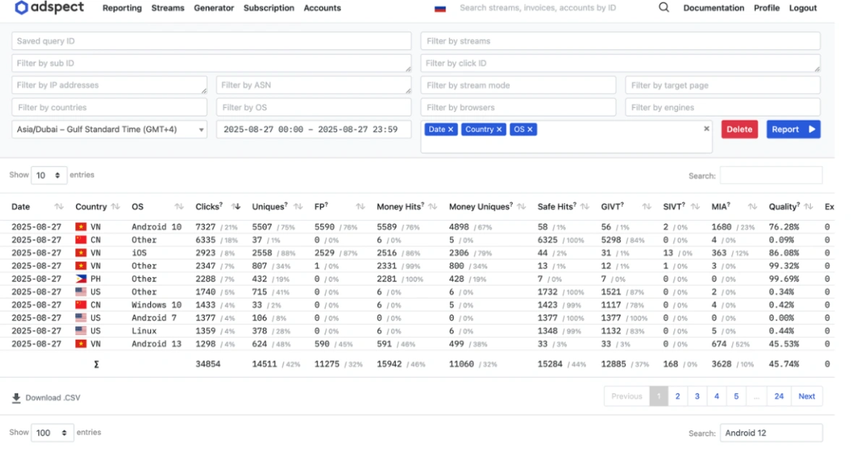Sort table by Quality column arrows

808,207
